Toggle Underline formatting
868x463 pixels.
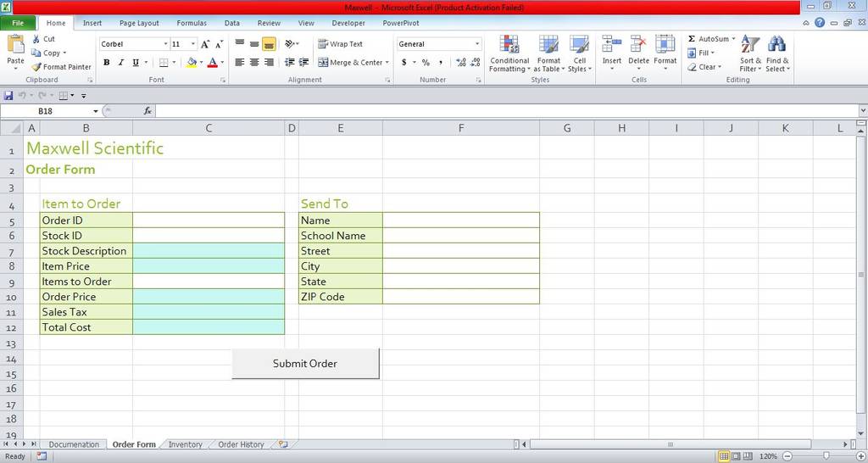(136, 63)
